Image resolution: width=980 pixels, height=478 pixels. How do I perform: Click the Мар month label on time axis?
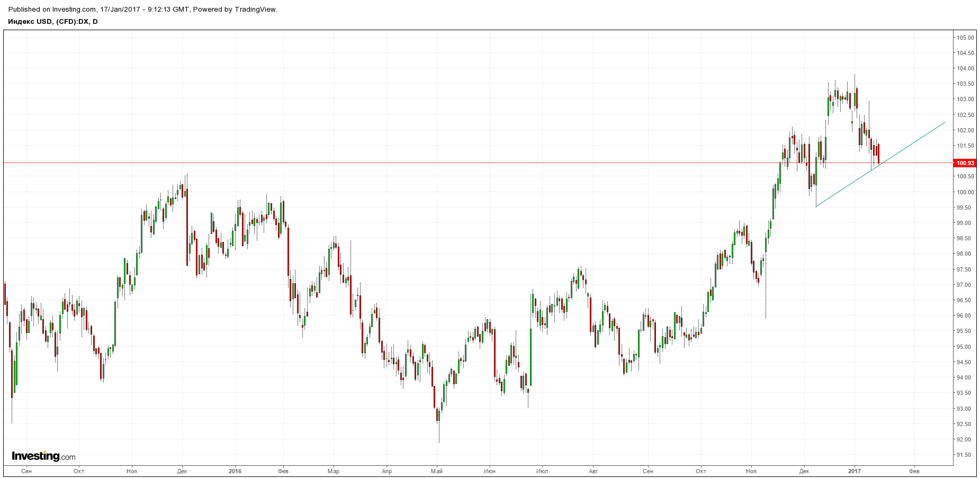pyautogui.click(x=334, y=471)
